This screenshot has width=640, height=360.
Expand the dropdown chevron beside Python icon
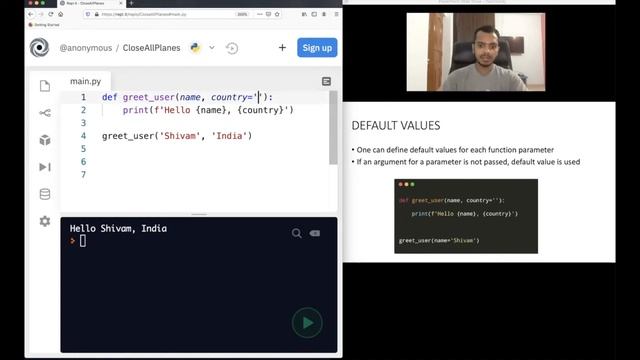pyautogui.click(x=212, y=48)
